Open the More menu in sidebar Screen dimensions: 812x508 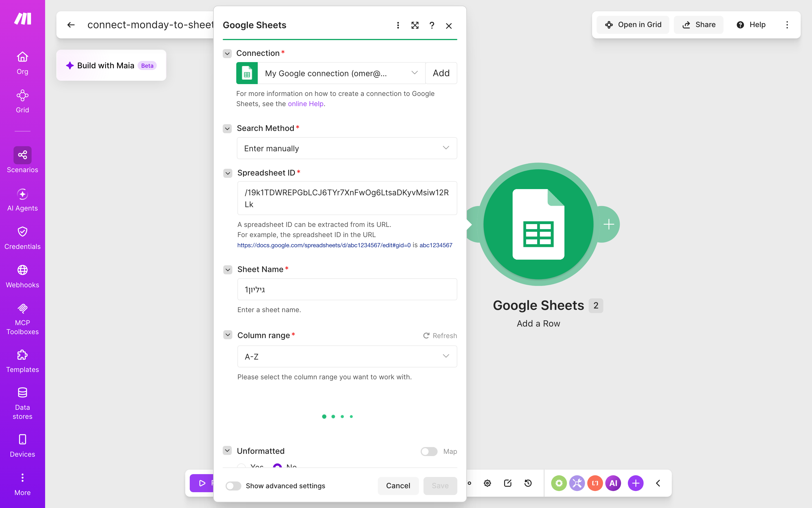23,484
